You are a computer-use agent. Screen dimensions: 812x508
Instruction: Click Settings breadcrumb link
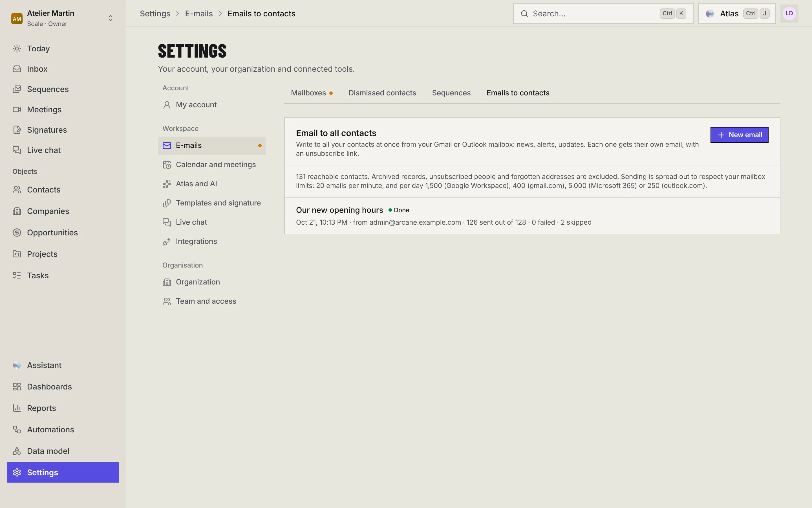point(155,14)
